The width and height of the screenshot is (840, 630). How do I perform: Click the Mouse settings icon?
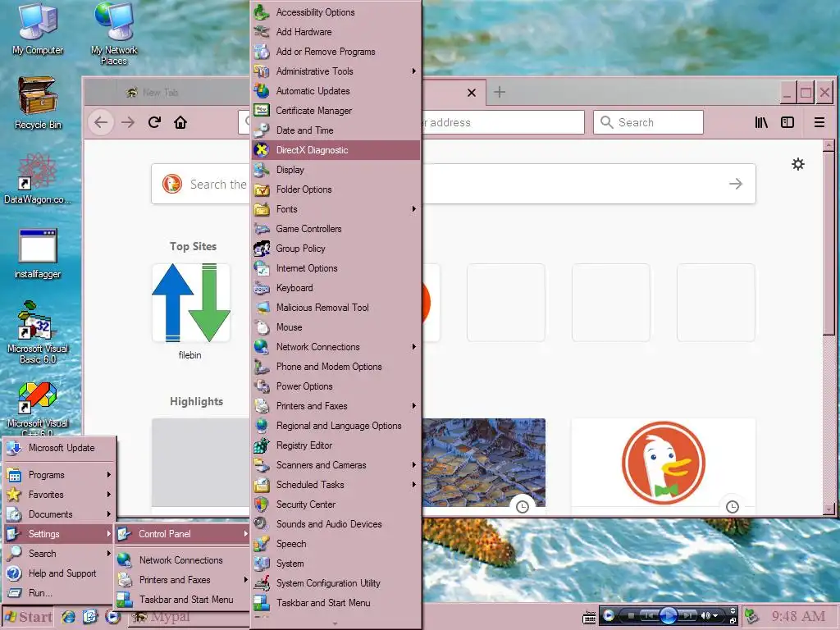[262, 327]
